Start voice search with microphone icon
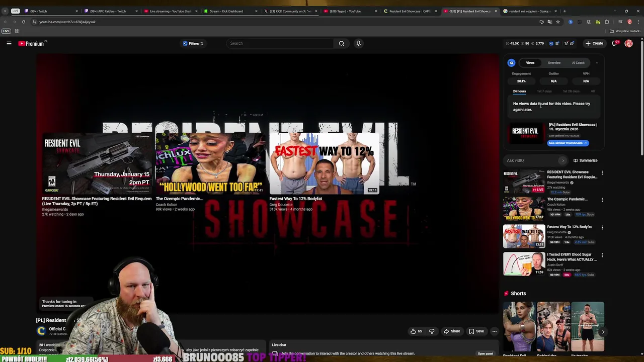 [359, 43]
